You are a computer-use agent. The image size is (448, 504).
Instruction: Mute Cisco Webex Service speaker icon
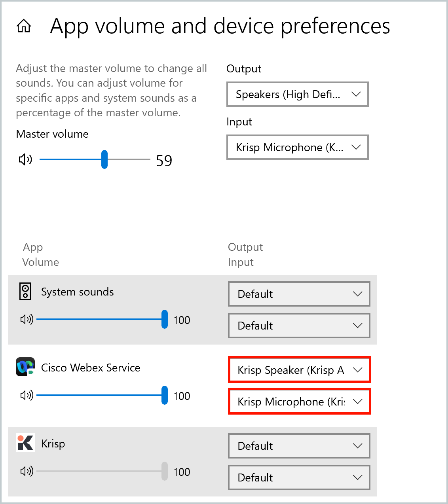click(27, 395)
